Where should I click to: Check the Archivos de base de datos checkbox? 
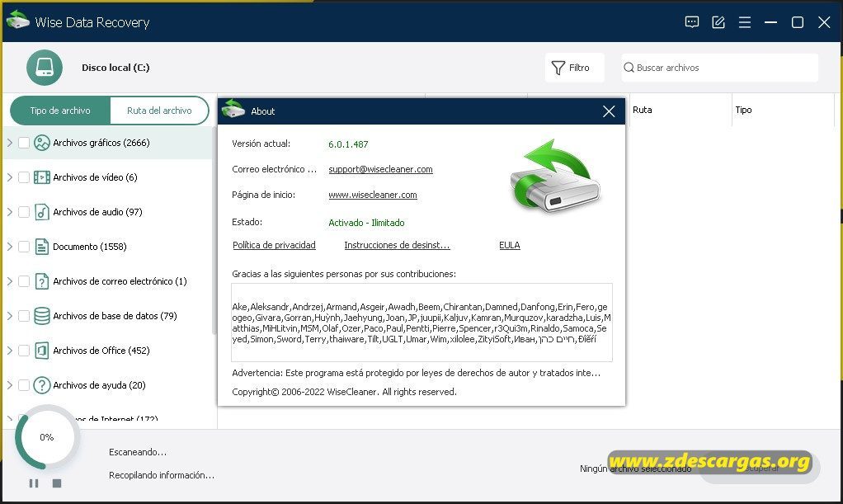tap(24, 316)
